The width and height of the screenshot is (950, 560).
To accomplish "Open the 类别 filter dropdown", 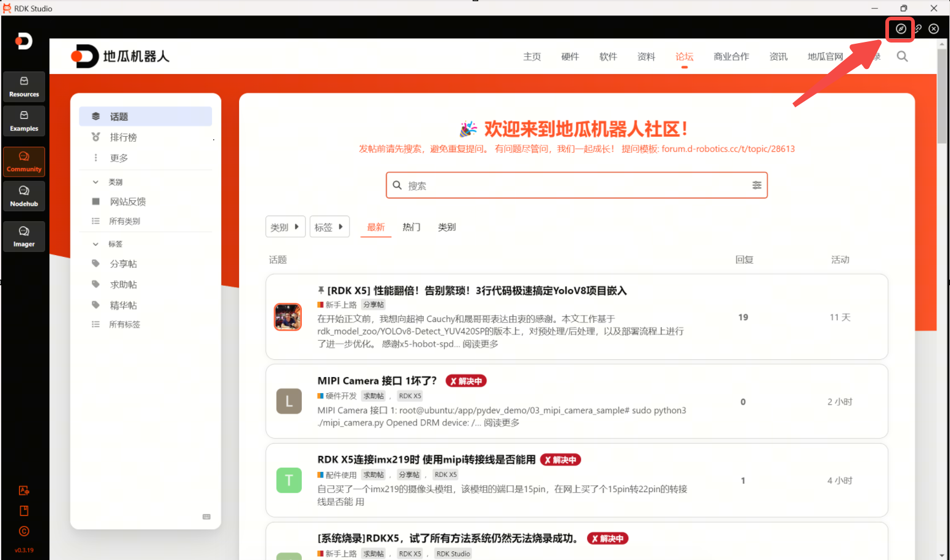I will 285,227.
